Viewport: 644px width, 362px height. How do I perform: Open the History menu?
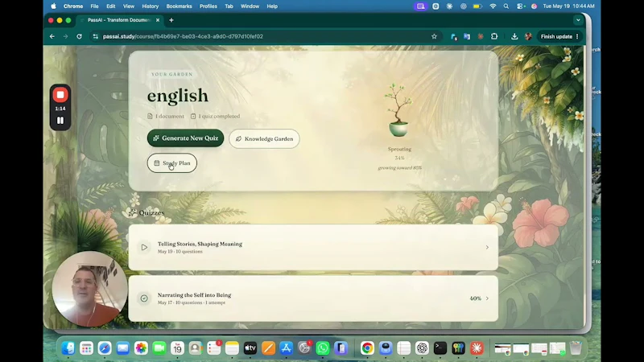click(x=151, y=6)
